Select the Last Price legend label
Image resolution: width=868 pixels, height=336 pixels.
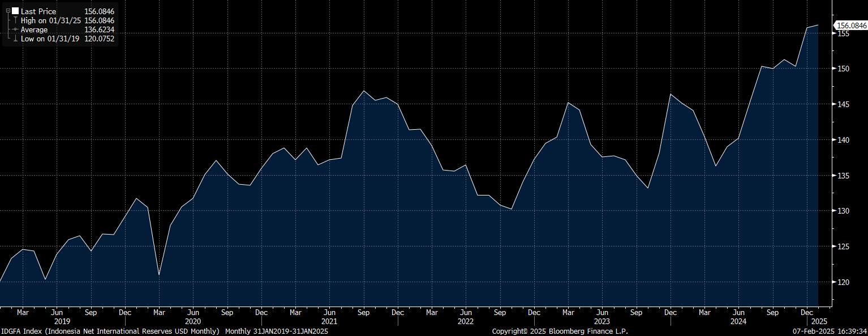[38, 11]
